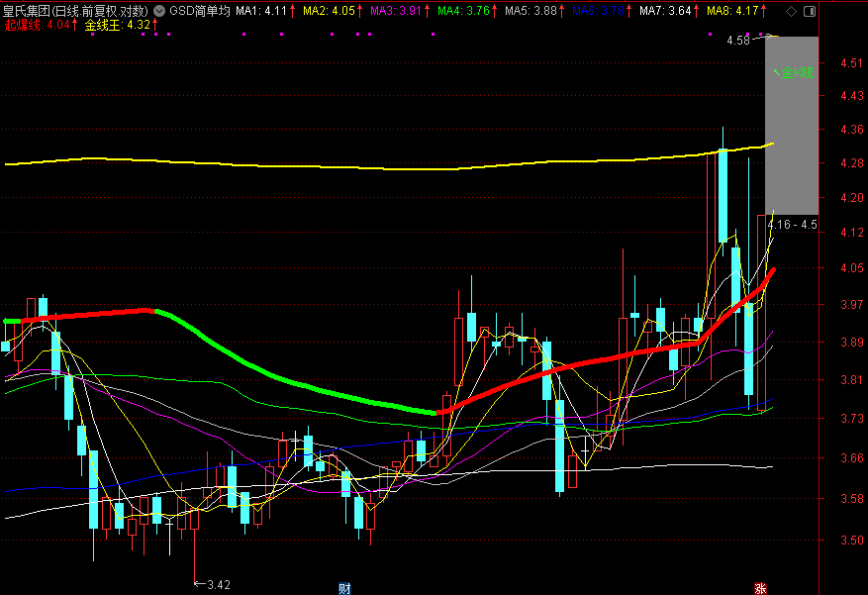The width and height of the screenshot is (868, 595).
Task: Click the MA1: 4.11 legend value
Action: click(260, 11)
